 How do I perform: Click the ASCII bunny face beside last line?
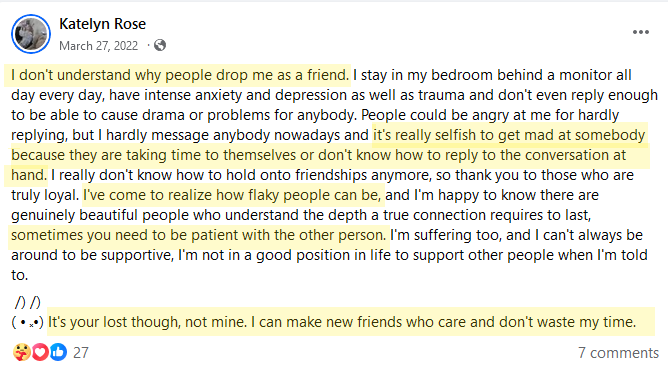pyautogui.click(x=27, y=323)
